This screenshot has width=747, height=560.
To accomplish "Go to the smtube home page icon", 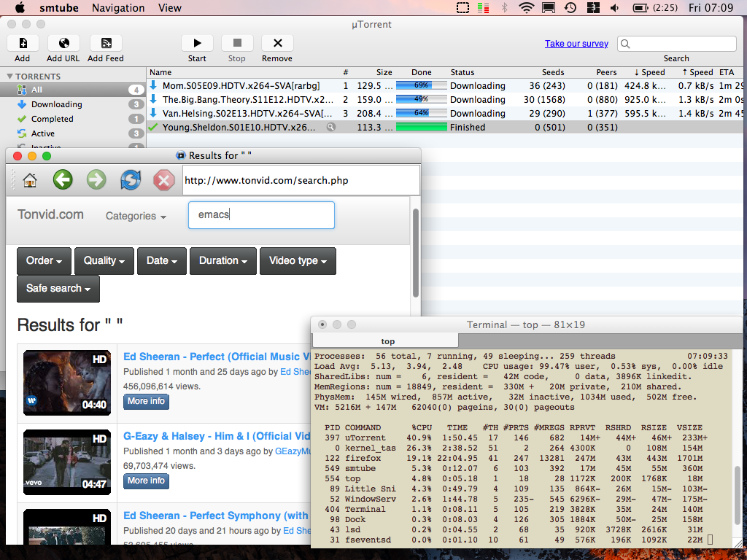I will pos(29,180).
